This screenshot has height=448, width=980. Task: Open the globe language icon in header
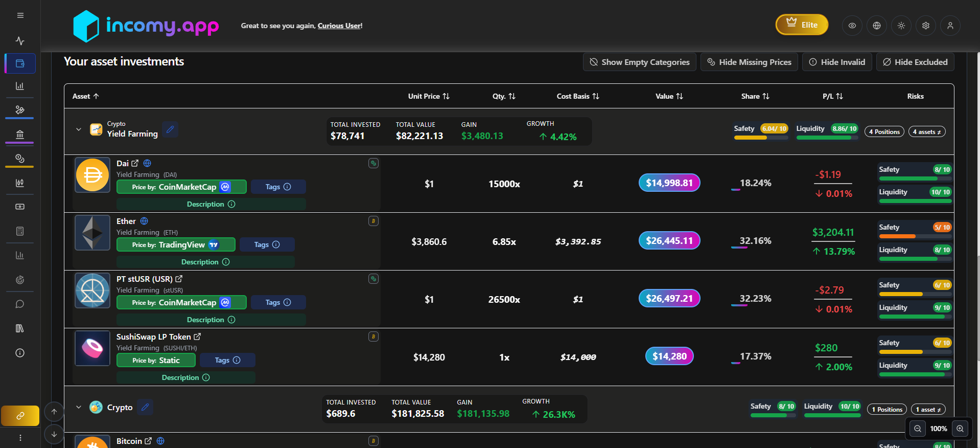[877, 26]
